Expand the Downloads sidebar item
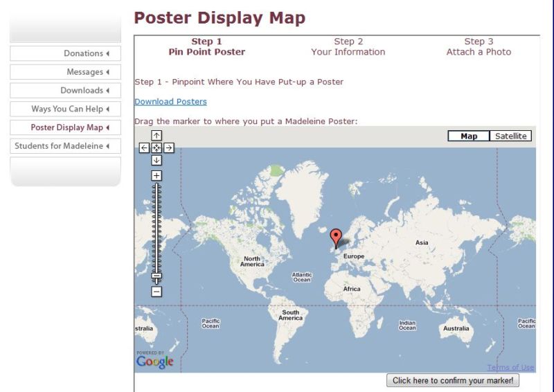Screen dimensions: 554x392 coord(66,91)
